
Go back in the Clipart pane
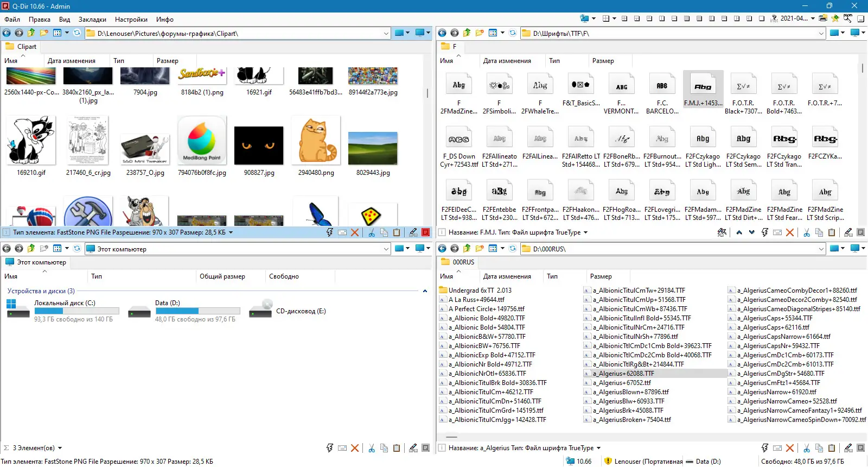[7, 33]
